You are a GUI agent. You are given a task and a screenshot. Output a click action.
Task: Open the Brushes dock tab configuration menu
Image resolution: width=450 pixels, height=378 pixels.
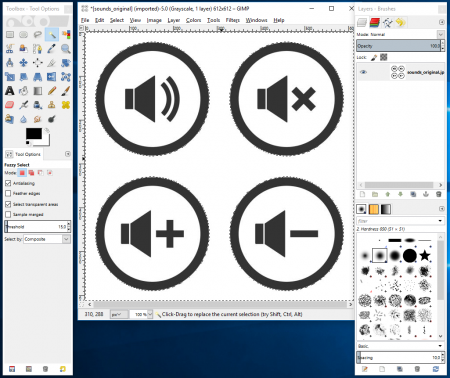tap(441, 209)
